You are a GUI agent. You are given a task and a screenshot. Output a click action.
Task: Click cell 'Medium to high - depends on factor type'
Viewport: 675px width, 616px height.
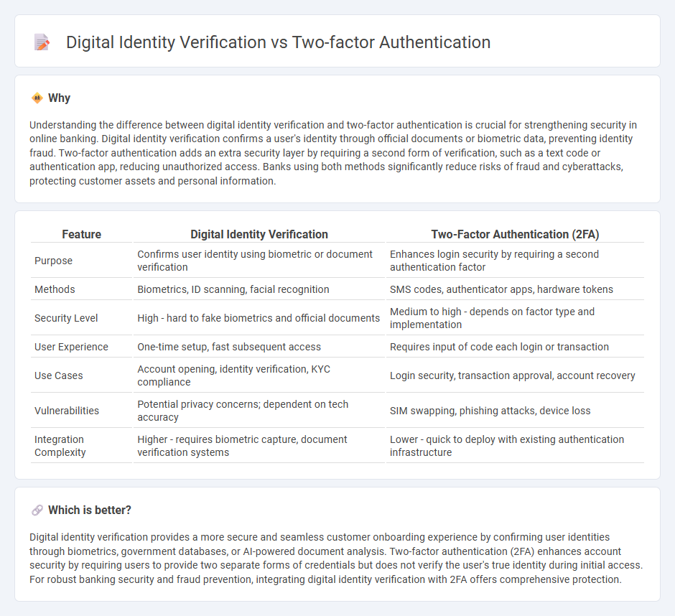(x=515, y=318)
